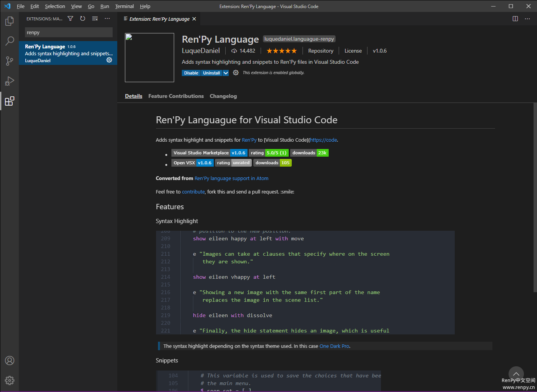Open the Accounts menu icon
The height and width of the screenshot is (392, 537).
pos(10,361)
